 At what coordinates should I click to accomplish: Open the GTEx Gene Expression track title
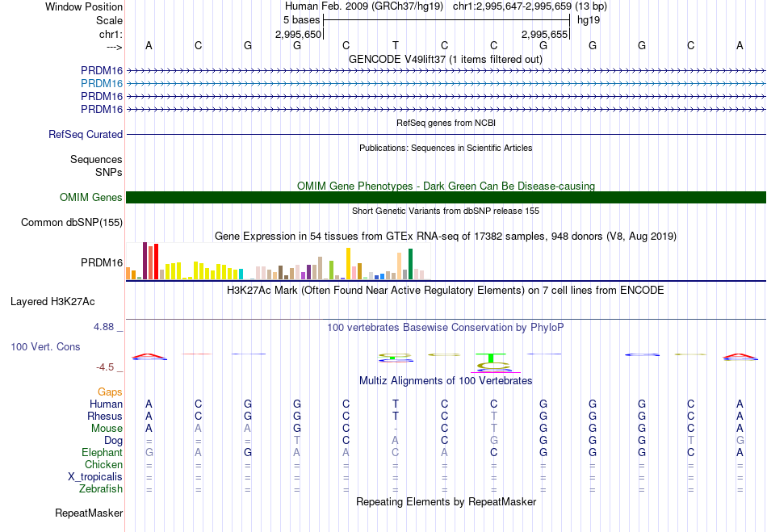[x=446, y=237]
